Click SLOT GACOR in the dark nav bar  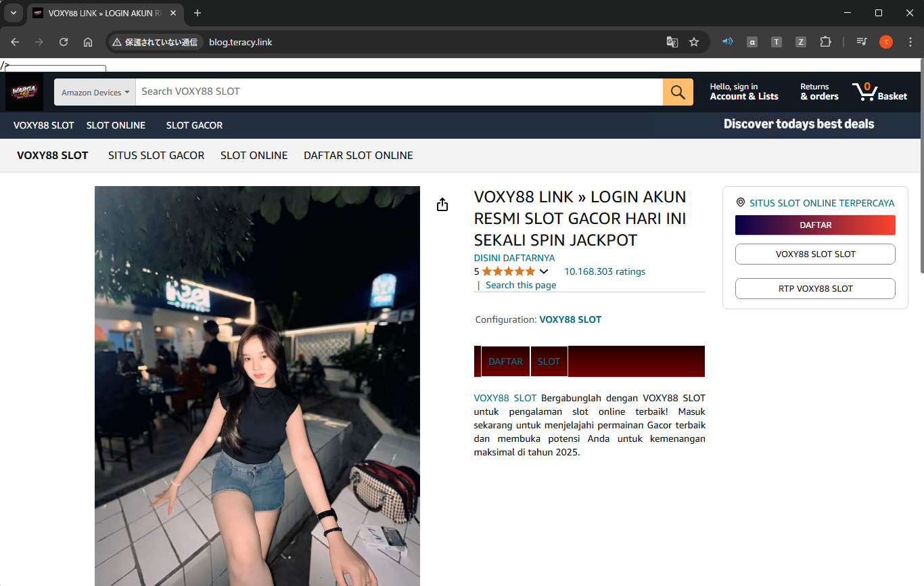coord(194,125)
